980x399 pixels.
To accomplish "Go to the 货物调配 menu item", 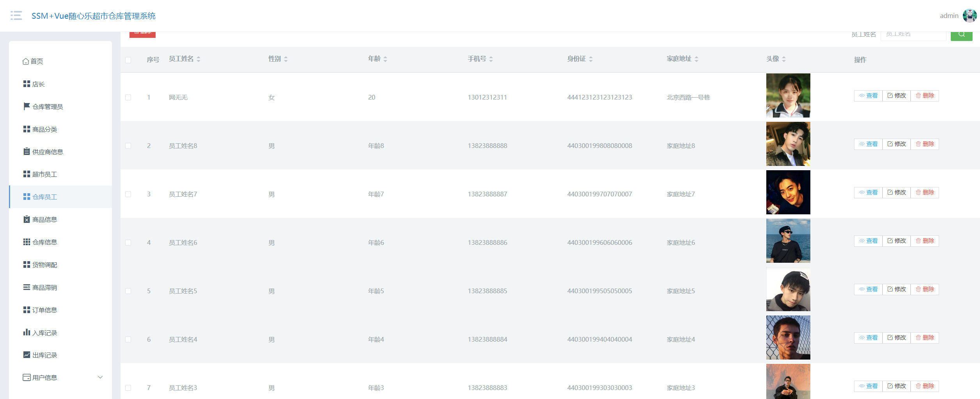I will (x=44, y=265).
